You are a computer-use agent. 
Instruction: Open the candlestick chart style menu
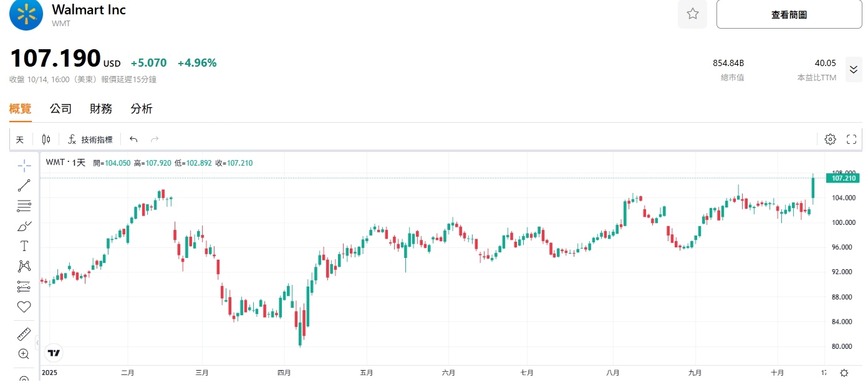pos(46,140)
